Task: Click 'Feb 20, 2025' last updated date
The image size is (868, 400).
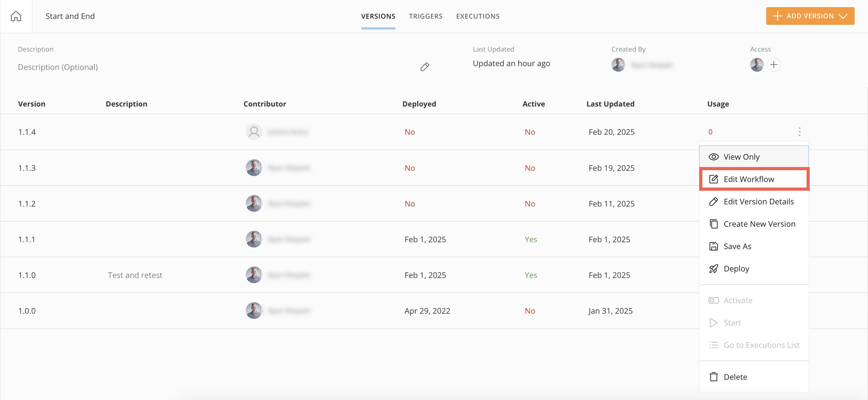Action: (611, 132)
